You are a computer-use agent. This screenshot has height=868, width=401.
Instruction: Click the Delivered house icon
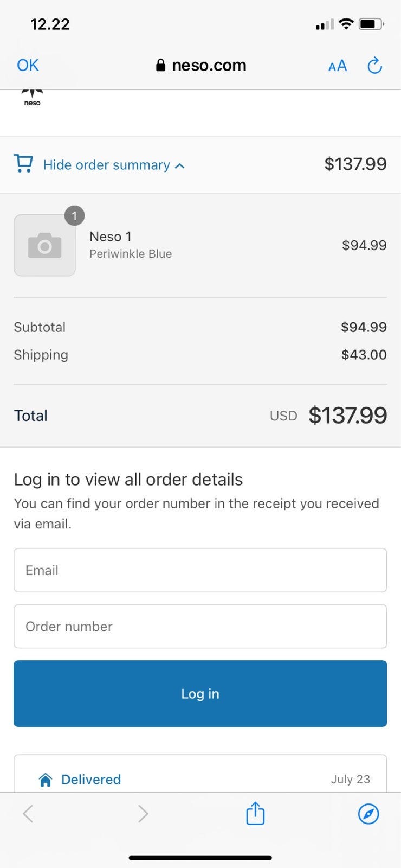pyautogui.click(x=46, y=780)
